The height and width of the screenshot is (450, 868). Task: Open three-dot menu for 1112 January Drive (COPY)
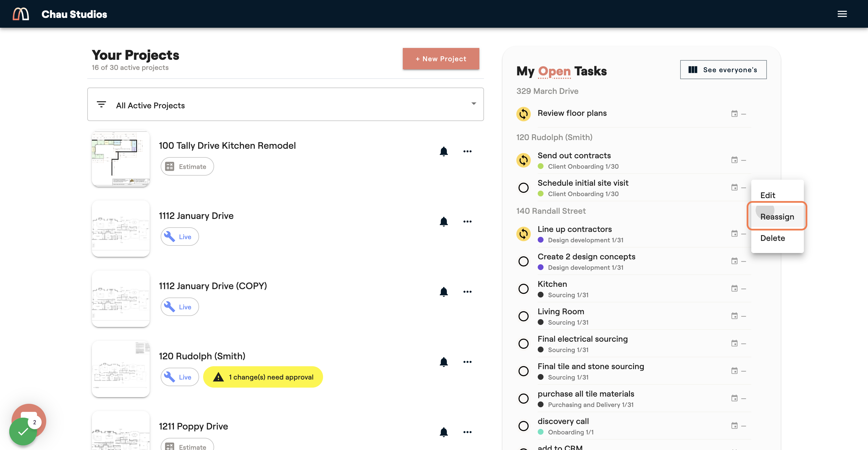(467, 292)
